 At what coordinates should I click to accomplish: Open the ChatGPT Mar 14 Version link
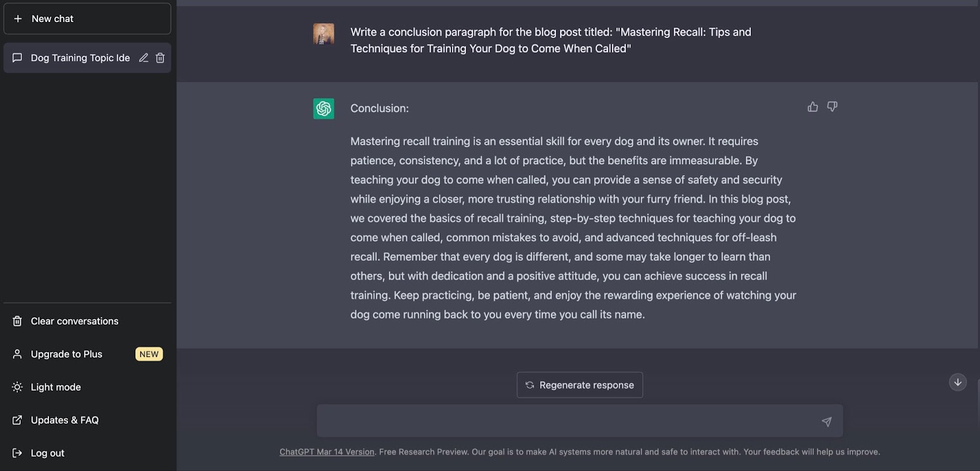[327, 452]
